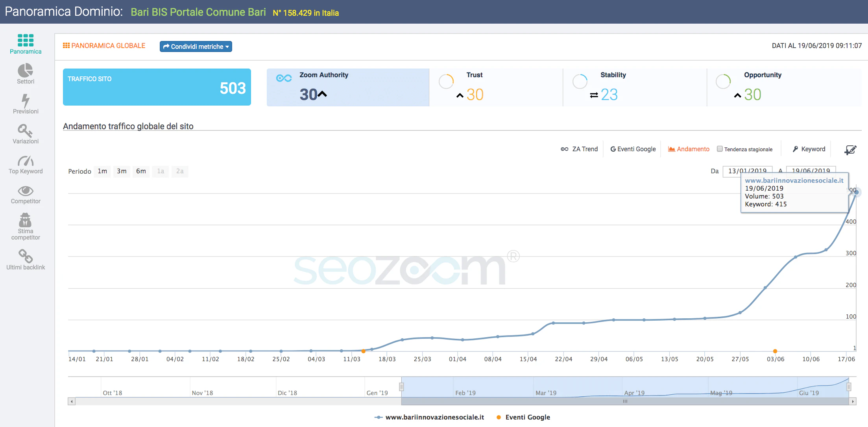Select the 3m period option

122,171
